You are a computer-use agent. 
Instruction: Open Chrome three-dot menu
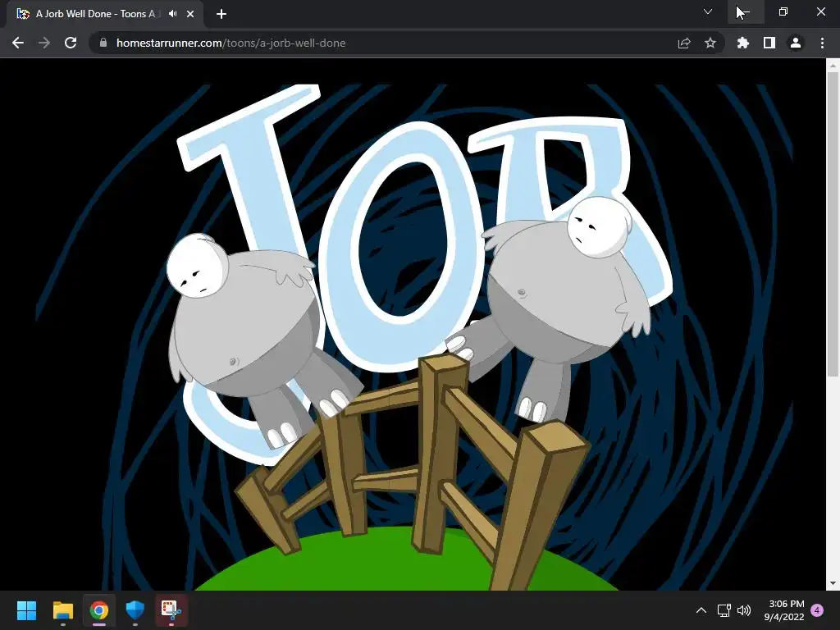point(822,43)
